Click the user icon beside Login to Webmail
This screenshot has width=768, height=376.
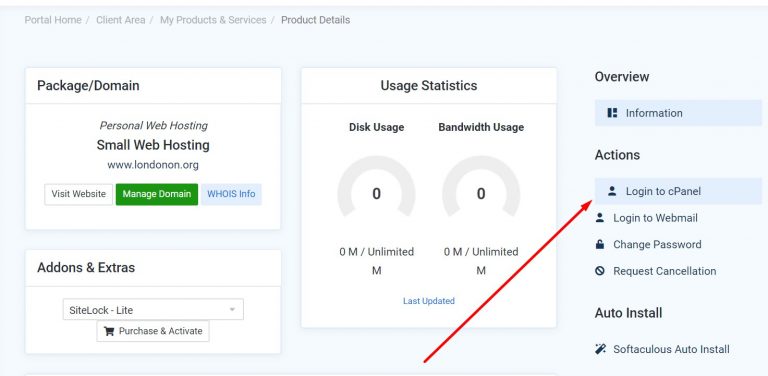tap(600, 218)
